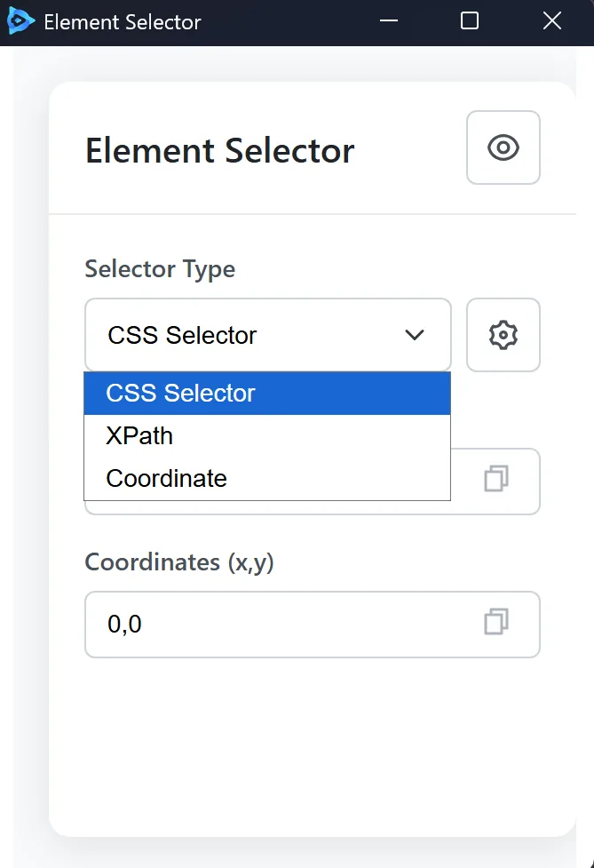Click the coordinates input showing 0,0
The width and height of the screenshot is (594, 868).
(266, 625)
